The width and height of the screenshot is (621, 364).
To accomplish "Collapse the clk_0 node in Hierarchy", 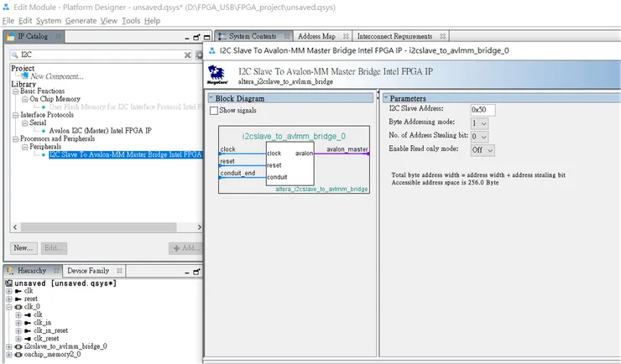I will [x=8, y=307].
